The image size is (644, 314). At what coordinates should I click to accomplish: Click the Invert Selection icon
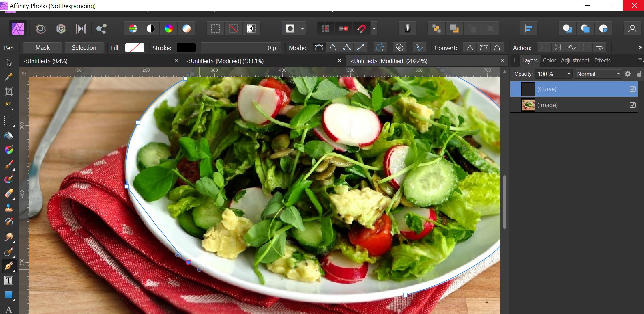coord(251,29)
